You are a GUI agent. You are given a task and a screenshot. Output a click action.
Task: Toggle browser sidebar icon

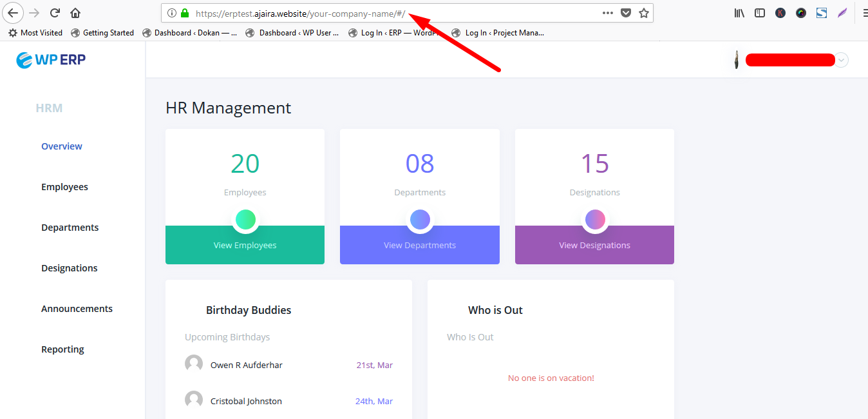760,13
